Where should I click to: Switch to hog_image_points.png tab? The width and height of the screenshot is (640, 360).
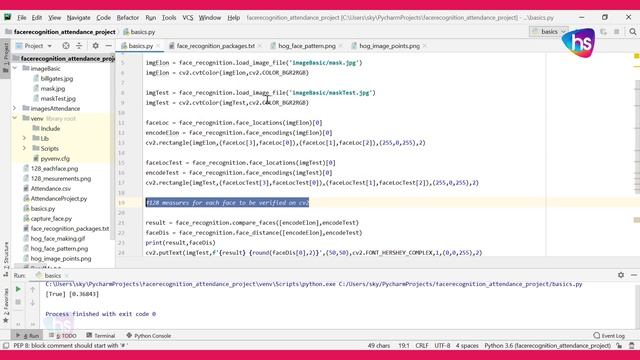point(389,46)
